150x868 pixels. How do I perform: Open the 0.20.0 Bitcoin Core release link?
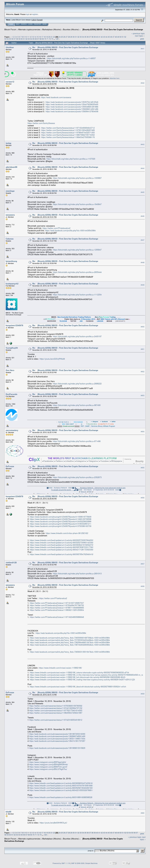click(x=34, y=20)
